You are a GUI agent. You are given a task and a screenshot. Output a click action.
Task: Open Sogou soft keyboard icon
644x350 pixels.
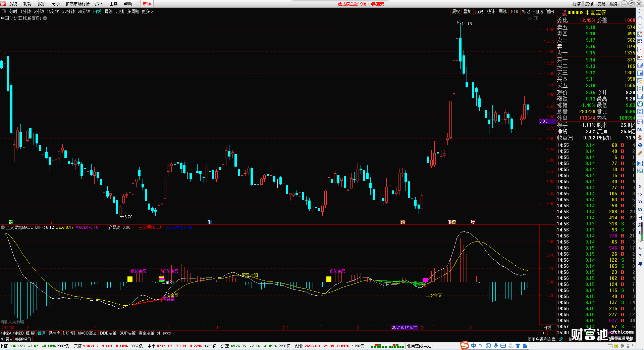pos(503,346)
